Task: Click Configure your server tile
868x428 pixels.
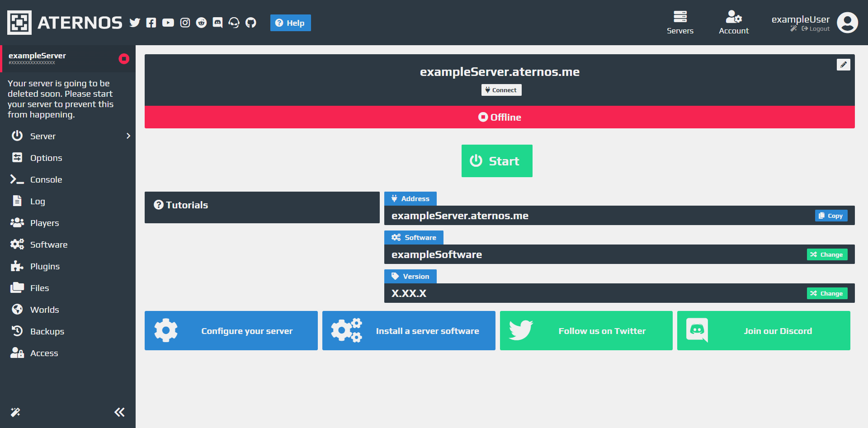Action: (231, 330)
